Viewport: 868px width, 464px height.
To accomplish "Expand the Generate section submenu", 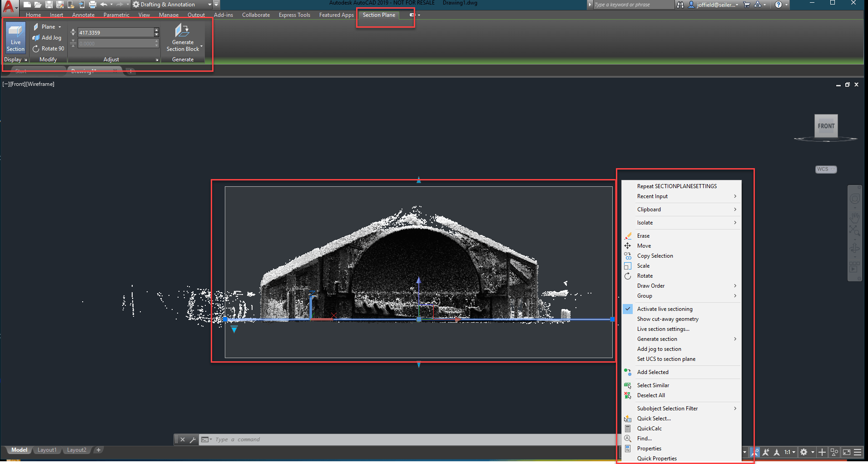I will coord(657,339).
